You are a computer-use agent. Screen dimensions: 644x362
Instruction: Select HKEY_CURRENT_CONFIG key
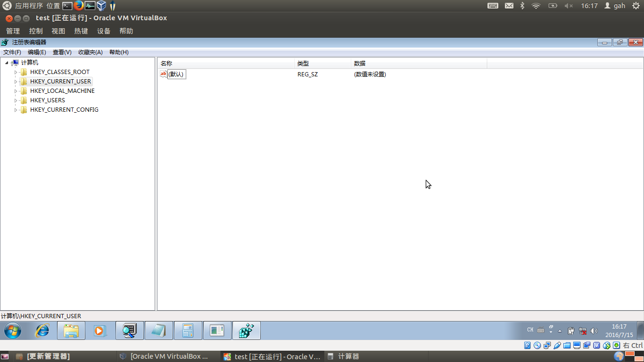coord(64,110)
